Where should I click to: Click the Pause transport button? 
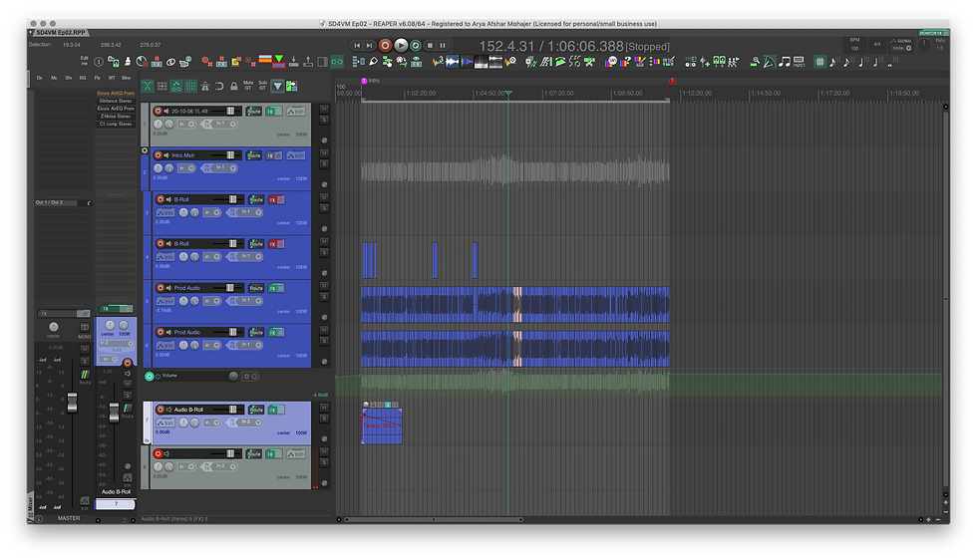click(x=443, y=45)
